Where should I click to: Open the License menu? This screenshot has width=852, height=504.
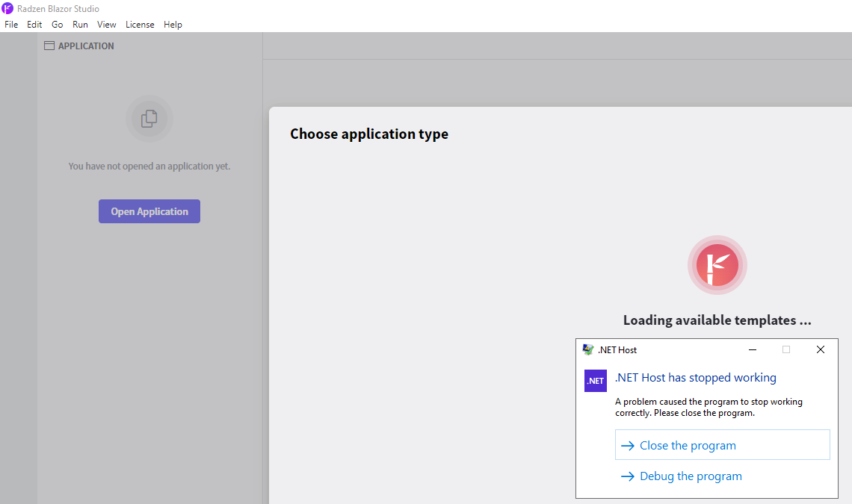click(x=140, y=25)
